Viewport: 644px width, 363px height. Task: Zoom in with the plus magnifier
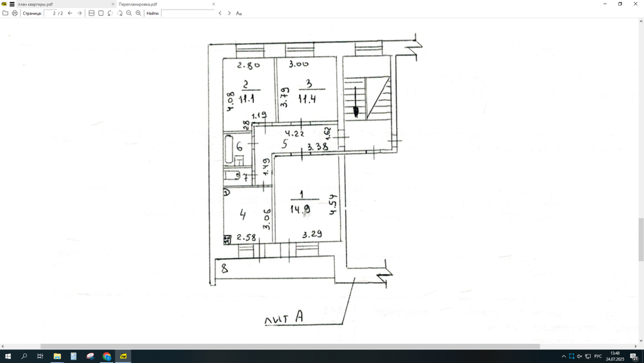(x=138, y=13)
